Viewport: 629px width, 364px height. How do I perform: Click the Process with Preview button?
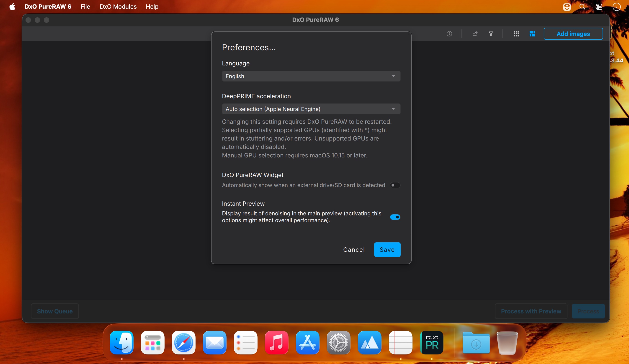point(531,311)
